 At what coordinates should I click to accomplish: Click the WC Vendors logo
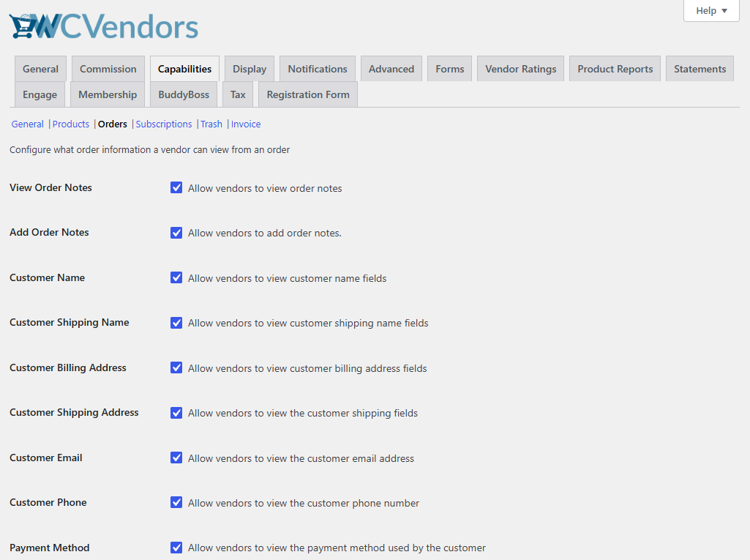pos(103,26)
